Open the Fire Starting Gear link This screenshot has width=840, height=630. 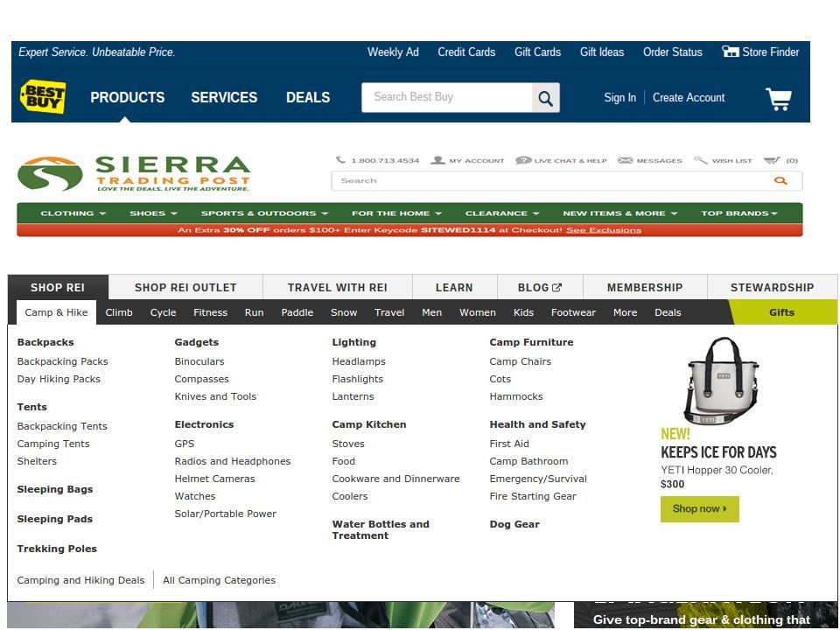[533, 496]
